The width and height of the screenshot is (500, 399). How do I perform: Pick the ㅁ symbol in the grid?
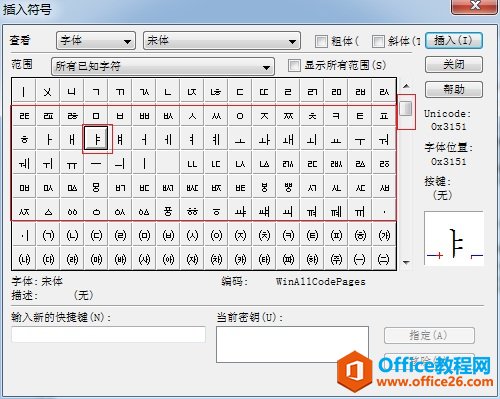(x=96, y=116)
